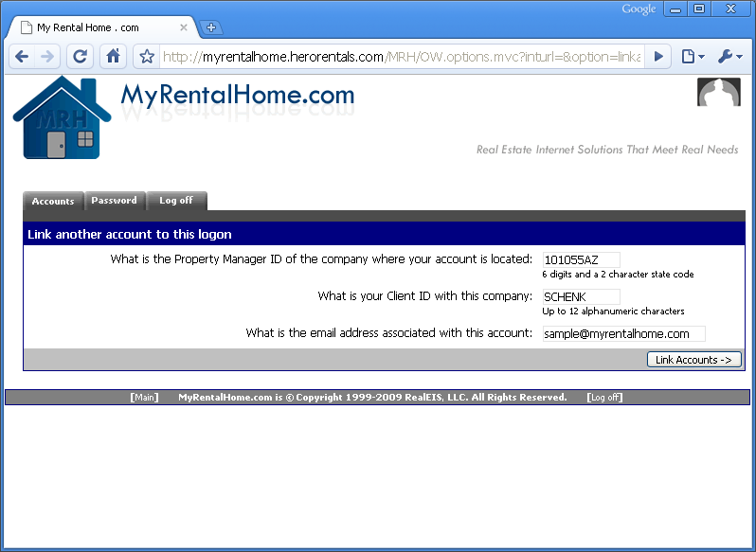Click the Link Accounts -> button
The width and height of the screenshot is (756, 552).
pyautogui.click(x=693, y=360)
